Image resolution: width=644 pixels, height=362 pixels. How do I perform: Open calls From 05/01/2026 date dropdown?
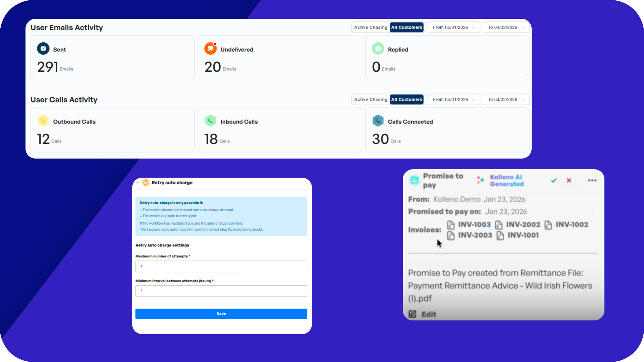[454, 100]
